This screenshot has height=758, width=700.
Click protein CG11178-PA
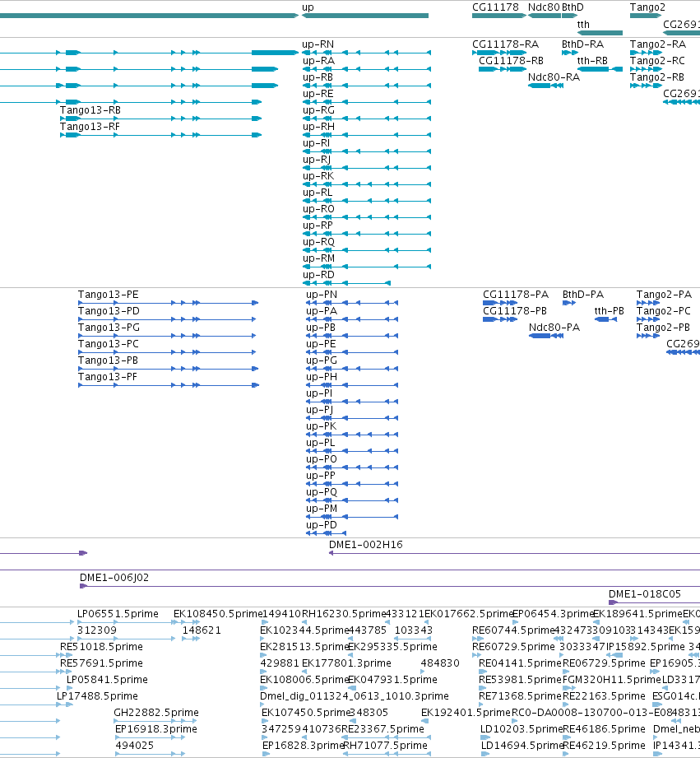500,303
